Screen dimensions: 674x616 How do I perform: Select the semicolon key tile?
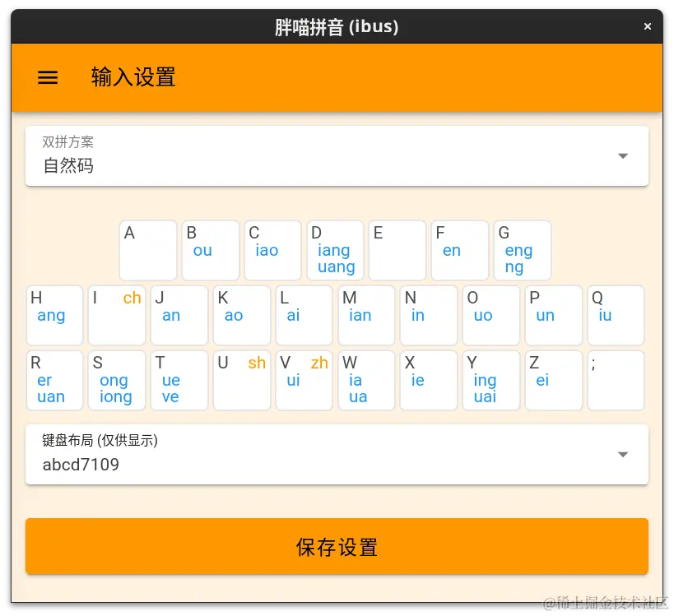coord(616,380)
